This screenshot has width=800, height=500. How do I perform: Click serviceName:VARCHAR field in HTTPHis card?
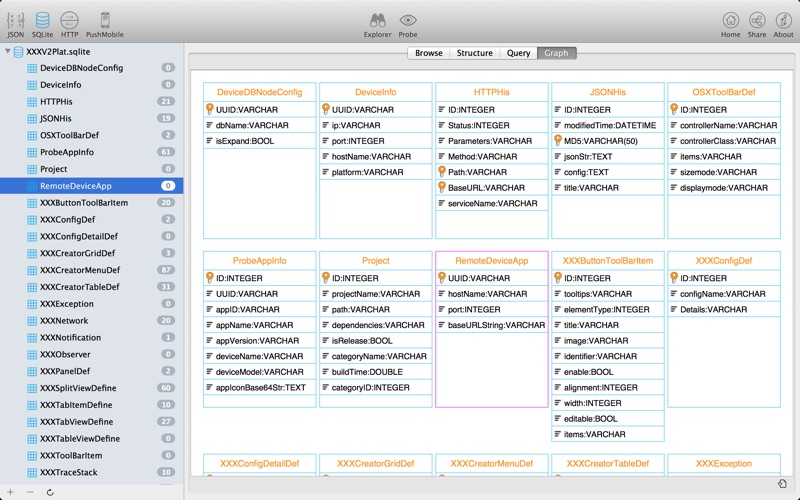[x=492, y=203]
